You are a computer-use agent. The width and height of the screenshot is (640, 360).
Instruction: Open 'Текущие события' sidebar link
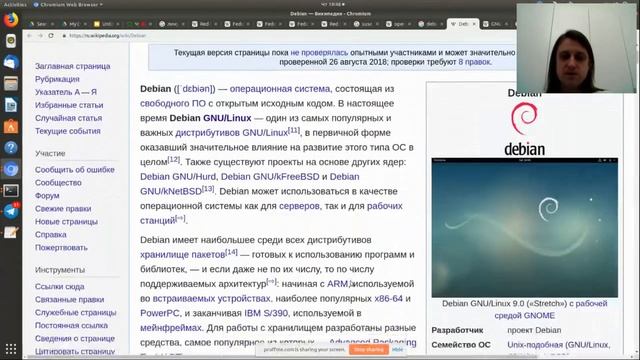(x=68, y=131)
